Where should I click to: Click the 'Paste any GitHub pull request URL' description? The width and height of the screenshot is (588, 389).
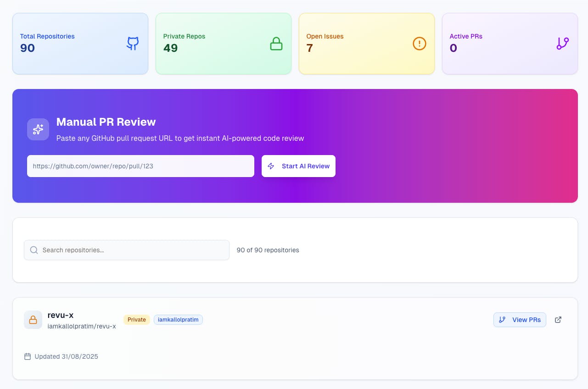(180, 138)
